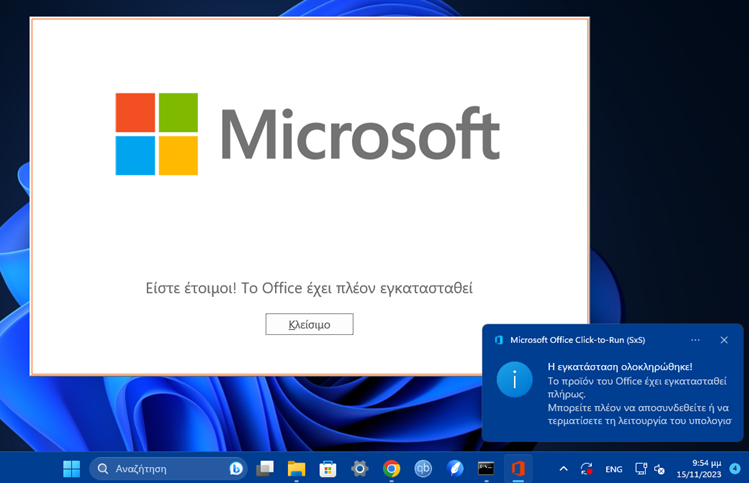
Task: Click the Microsoft four-square logo
Action: click(157, 134)
